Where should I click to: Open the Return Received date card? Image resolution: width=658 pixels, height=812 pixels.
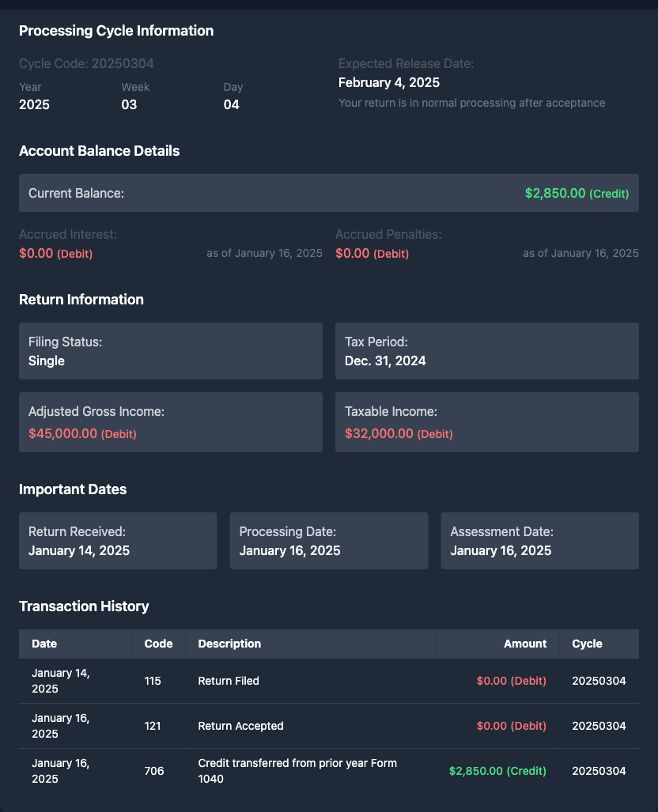click(x=118, y=541)
